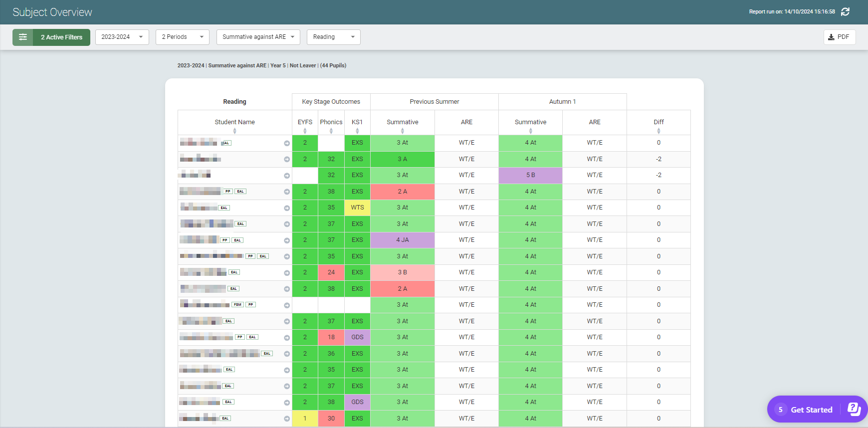
Task: Select the purple 5 B summative cell
Action: click(530, 175)
